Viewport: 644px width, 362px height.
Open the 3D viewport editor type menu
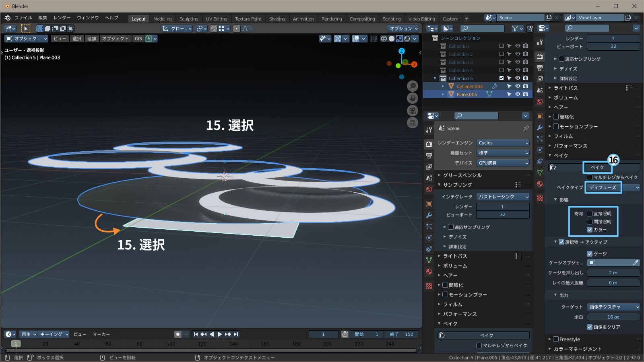point(10,29)
